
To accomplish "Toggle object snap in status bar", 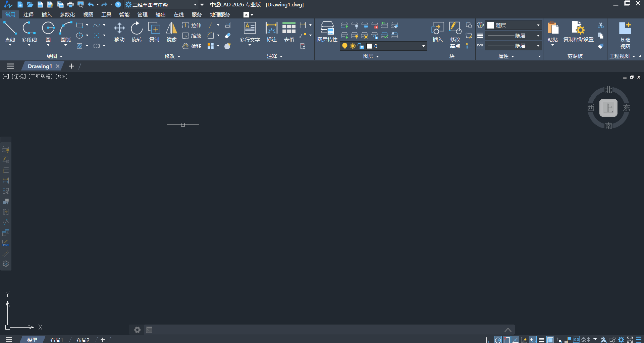I will (x=507, y=340).
